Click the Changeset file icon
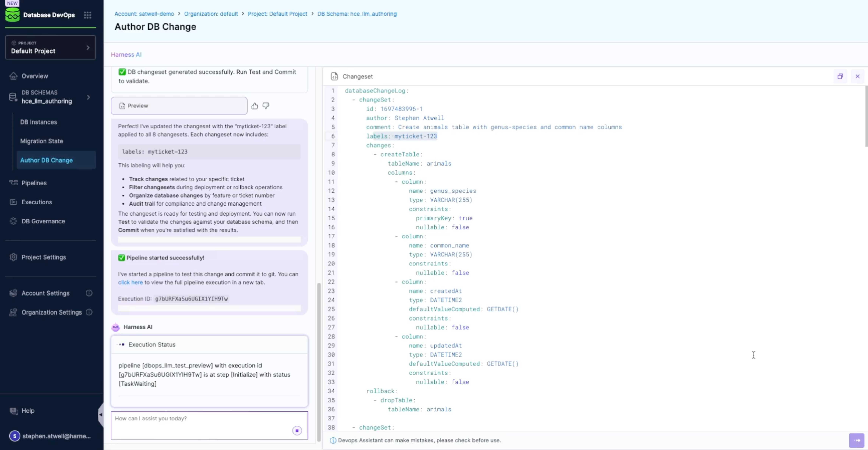868x450 pixels. pyautogui.click(x=334, y=76)
